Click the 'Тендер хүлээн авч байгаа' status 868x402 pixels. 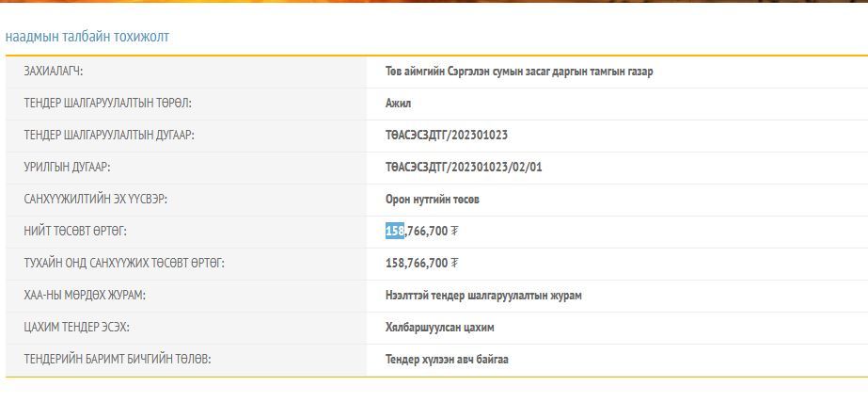pos(447,360)
